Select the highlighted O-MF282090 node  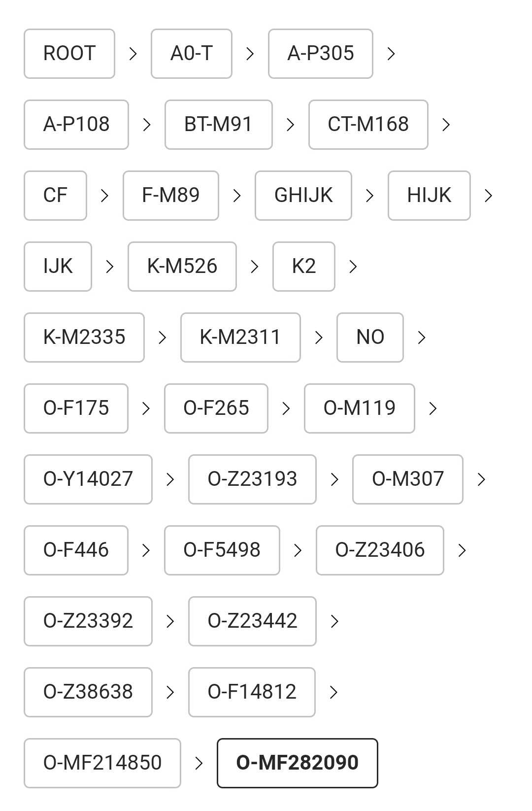pos(298,763)
